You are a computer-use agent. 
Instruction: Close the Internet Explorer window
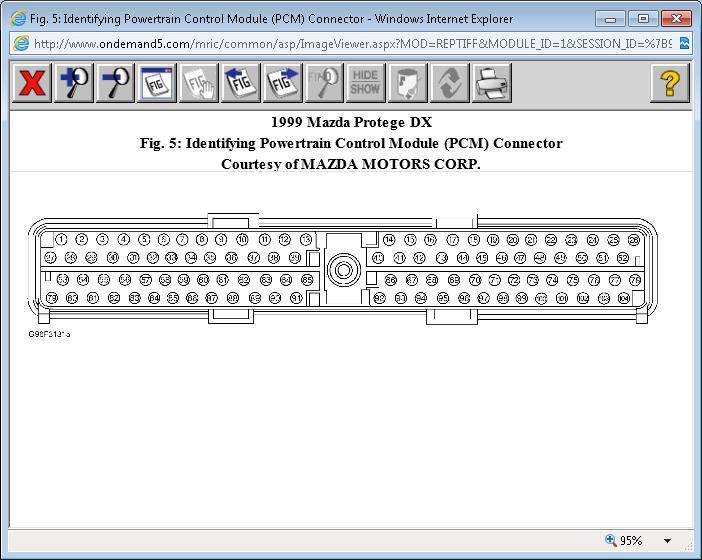(x=676, y=19)
